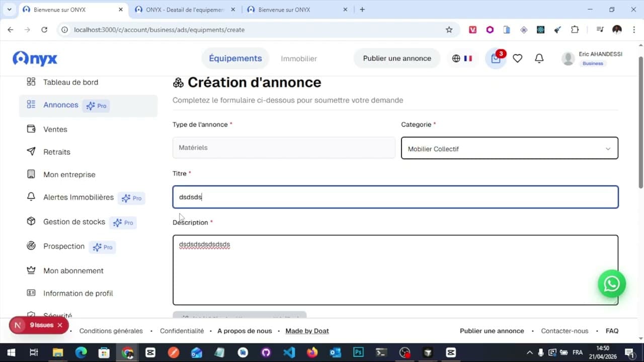Dismiss the 9 issues badge
The width and height of the screenshot is (644, 362).
click(x=60, y=325)
